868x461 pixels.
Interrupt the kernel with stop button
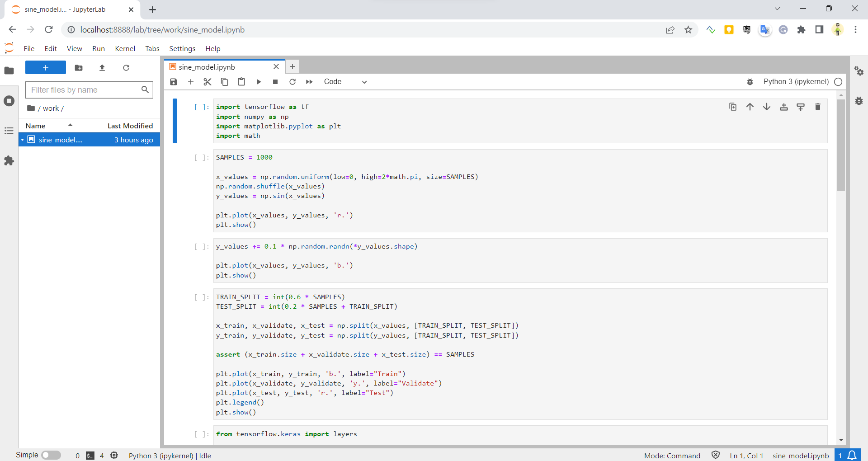pos(275,82)
